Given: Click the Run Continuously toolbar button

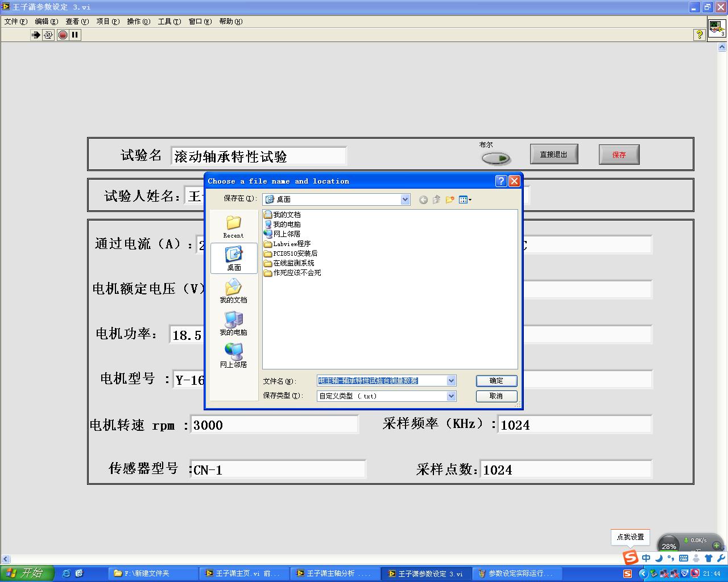Looking at the screenshot, I should pos(48,35).
